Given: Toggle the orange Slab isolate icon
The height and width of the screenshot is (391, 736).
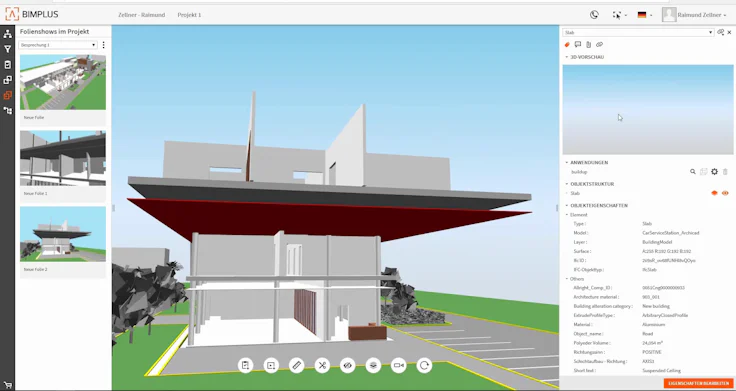Looking at the screenshot, I should (714, 193).
